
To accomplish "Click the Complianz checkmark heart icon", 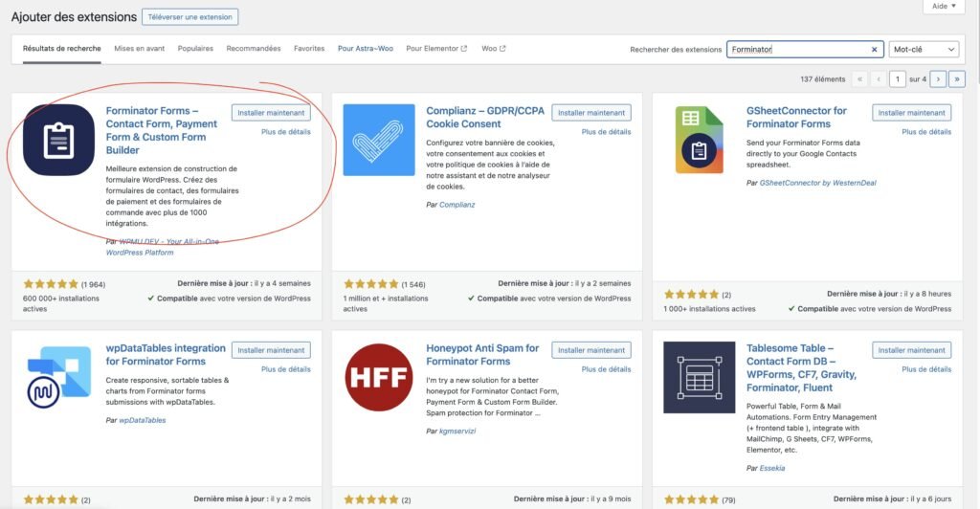I will [x=379, y=141].
